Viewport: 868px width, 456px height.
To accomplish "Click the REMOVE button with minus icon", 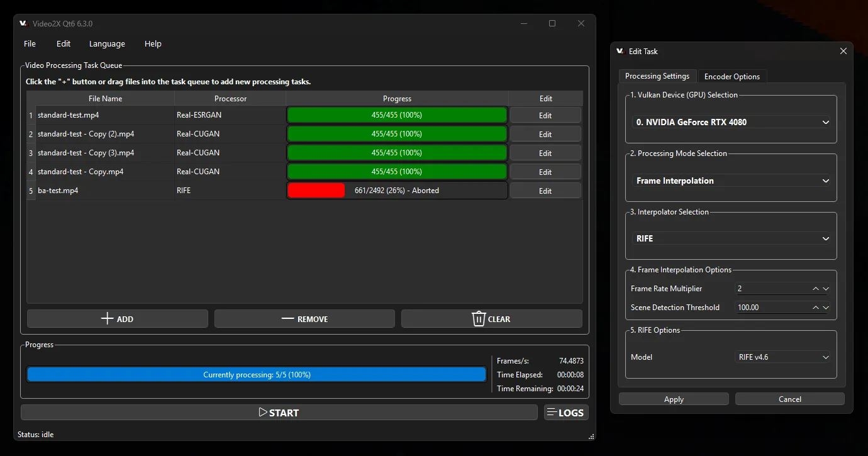I will (304, 319).
